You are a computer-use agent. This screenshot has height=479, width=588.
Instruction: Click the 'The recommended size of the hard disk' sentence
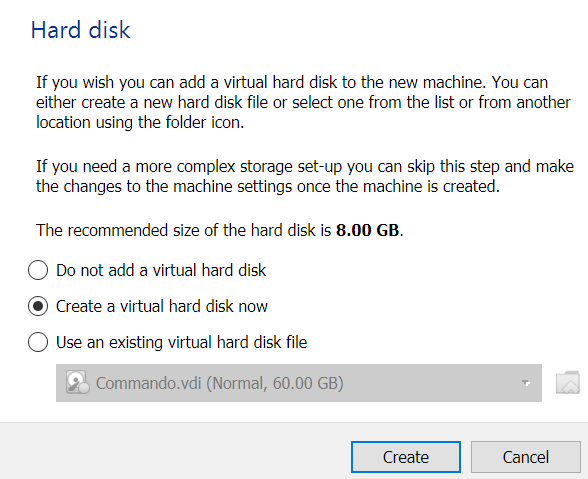(x=220, y=230)
